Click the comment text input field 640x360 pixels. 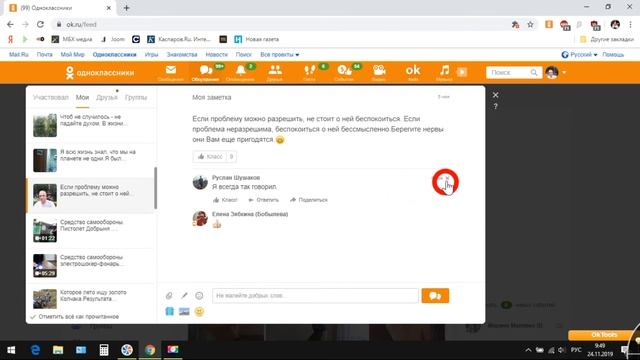[315, 296]
